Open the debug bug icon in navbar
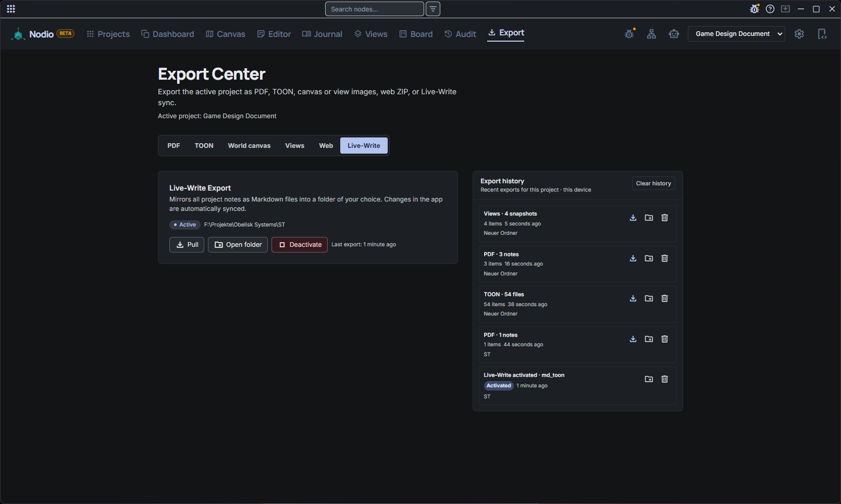 coord(629,34)
